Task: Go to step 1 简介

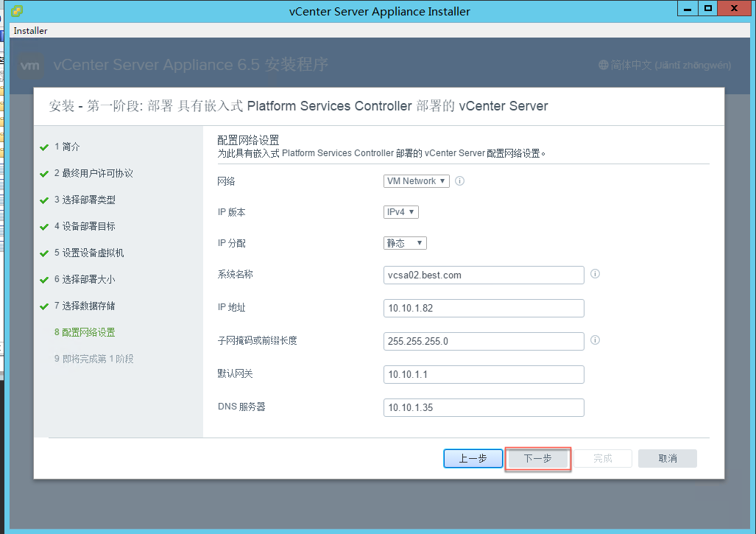Action: point(67,147)
